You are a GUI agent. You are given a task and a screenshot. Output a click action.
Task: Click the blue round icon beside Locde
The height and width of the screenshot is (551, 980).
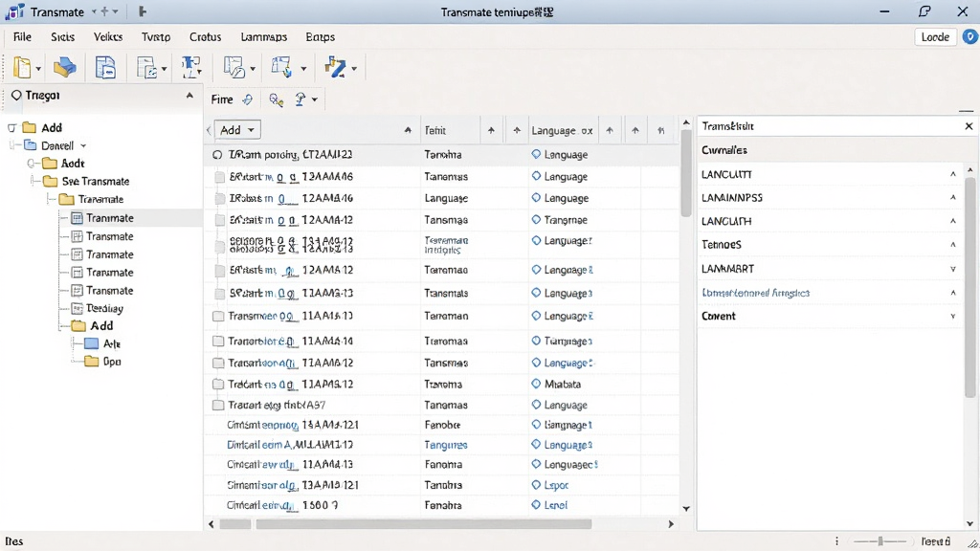(970, 37)
